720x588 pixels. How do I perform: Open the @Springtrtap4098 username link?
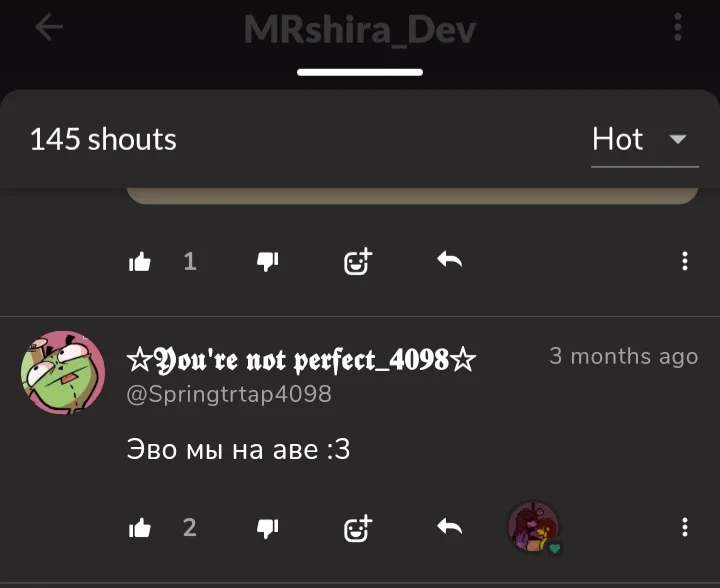click(x=229, y=394)
